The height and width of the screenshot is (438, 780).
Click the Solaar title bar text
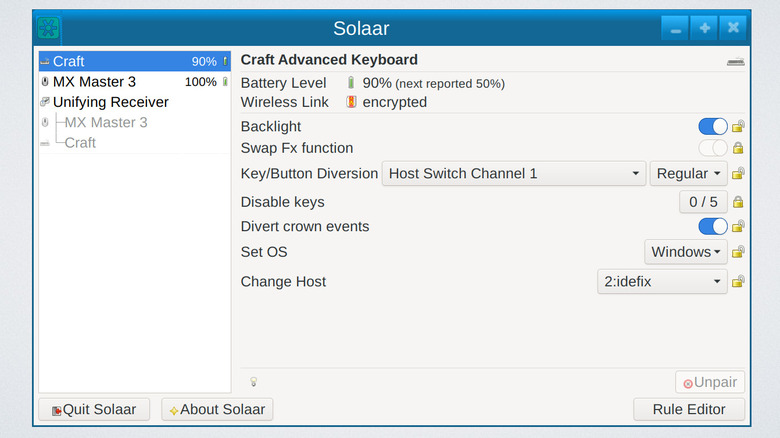[x=361, y=28]
